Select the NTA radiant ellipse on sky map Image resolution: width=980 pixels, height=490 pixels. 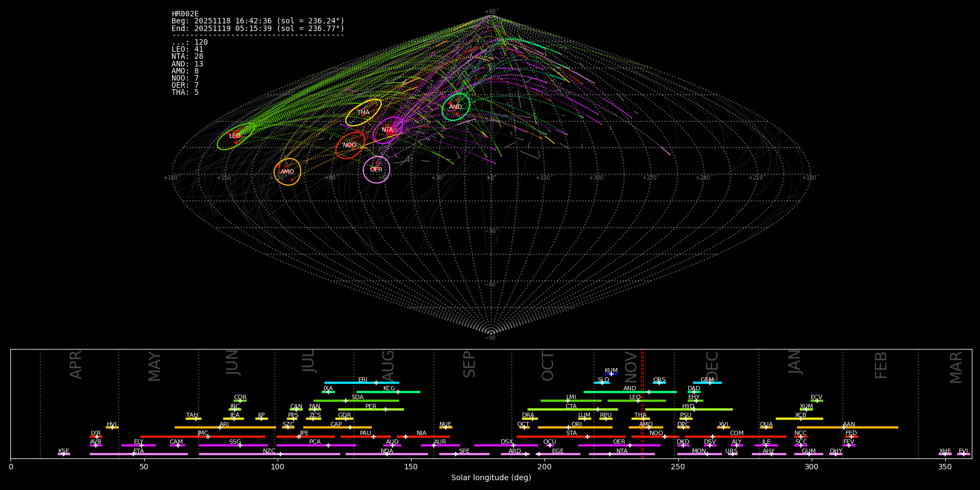(x=388, y=130)
